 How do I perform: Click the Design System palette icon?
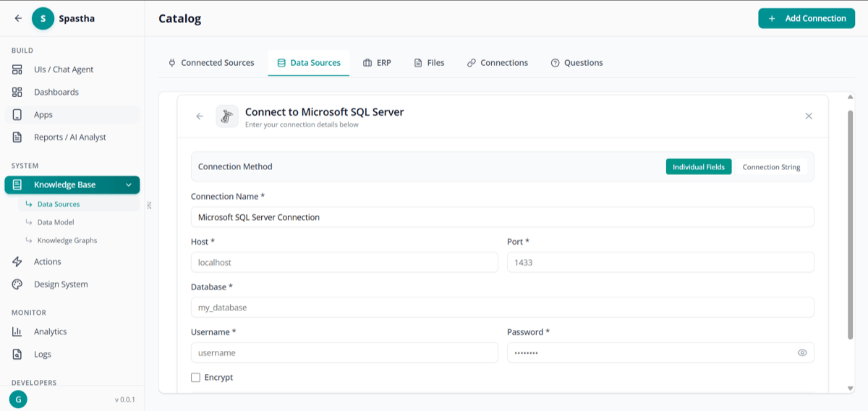coord(17,284)
